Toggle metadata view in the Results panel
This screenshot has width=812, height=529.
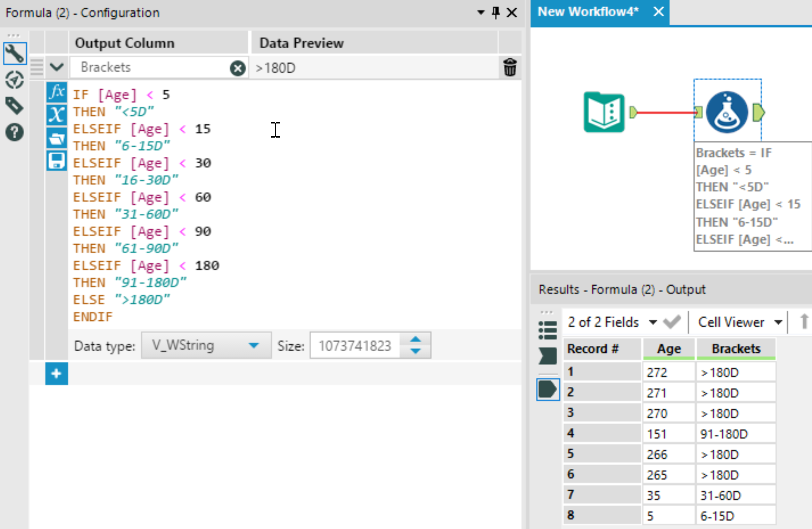pyautogui.click(x=548, y=330)
